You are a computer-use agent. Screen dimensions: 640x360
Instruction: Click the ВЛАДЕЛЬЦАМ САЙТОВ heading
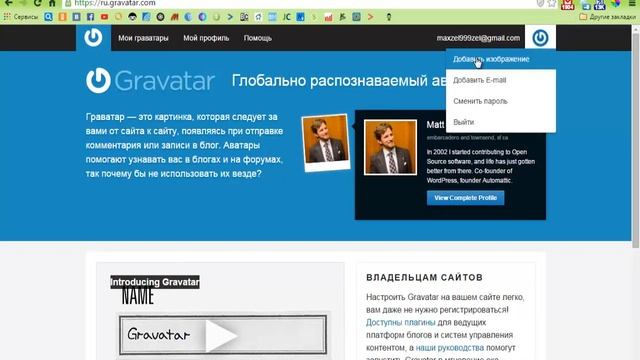pos(424,278)
